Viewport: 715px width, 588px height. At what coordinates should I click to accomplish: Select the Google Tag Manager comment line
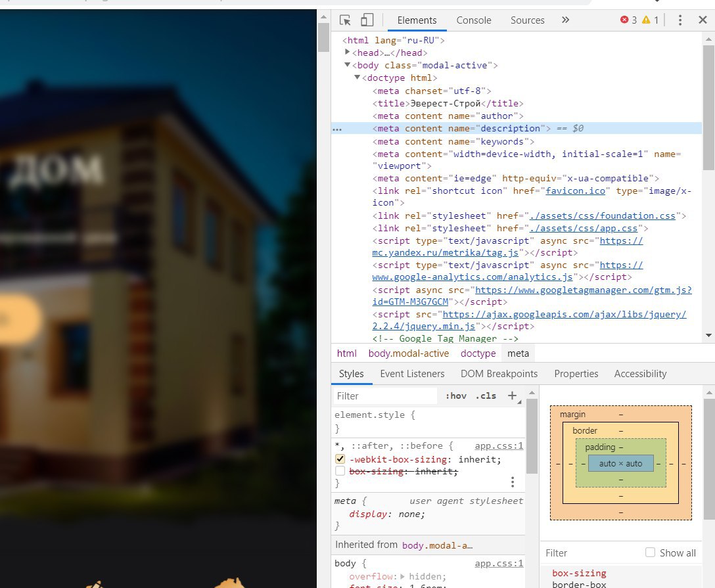coord(446,338)
